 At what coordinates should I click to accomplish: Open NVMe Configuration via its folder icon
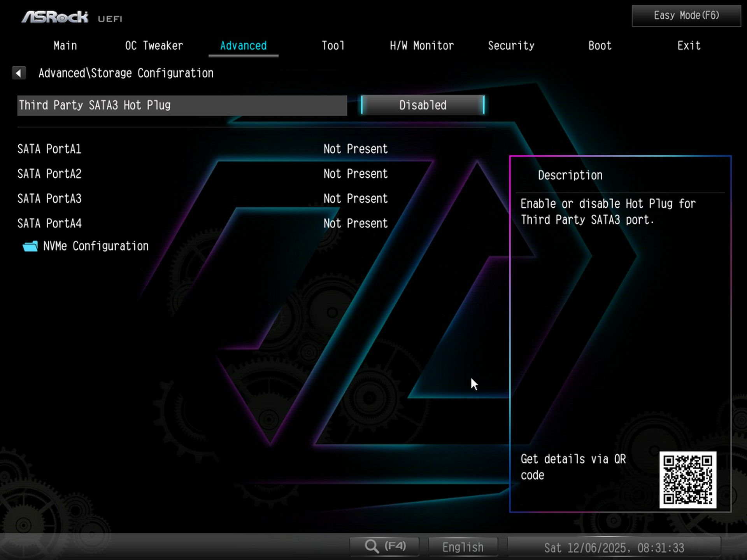(x=29, y=246)
